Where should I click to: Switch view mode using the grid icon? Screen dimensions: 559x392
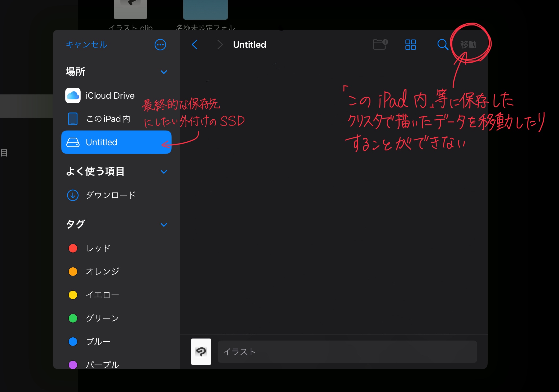pyautogui.click(x=410, y=45)
